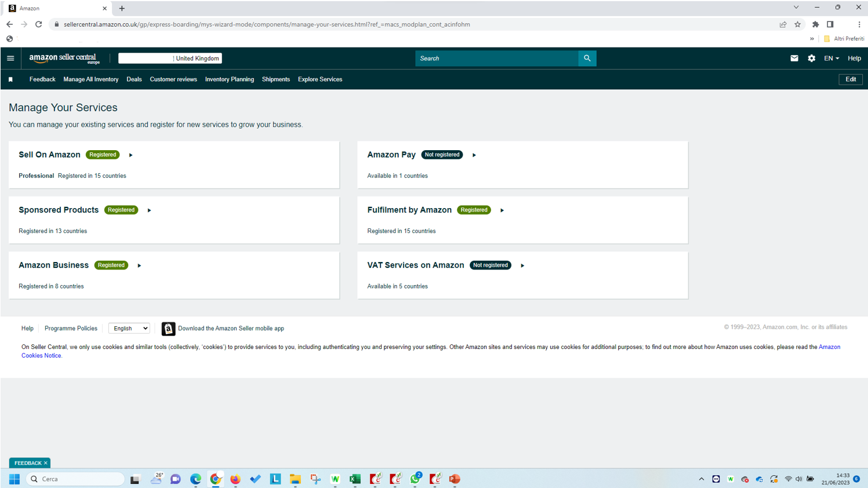Click the FEEDBACK tab at bottom left
The width and height of the screenshot is (868, 488).
27,463
